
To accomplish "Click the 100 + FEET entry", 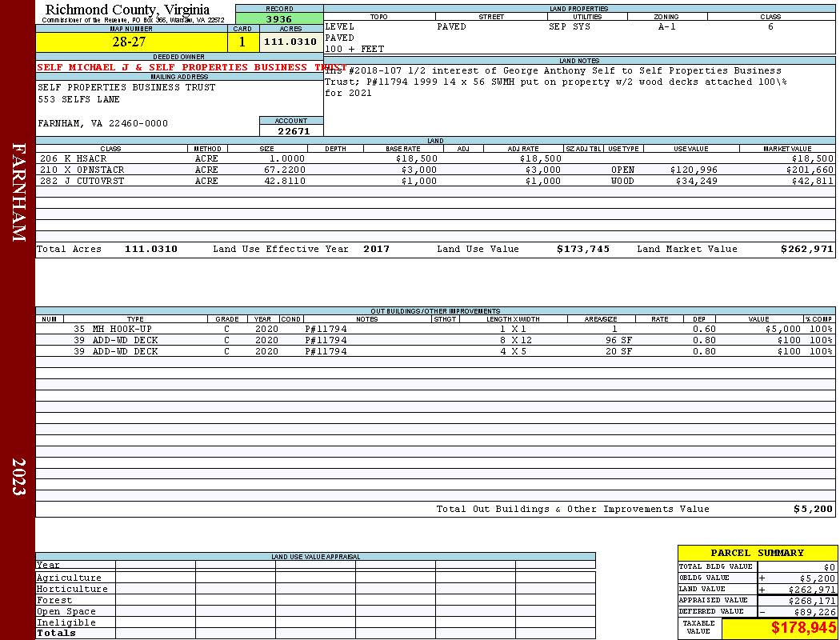I will [354, 50].
